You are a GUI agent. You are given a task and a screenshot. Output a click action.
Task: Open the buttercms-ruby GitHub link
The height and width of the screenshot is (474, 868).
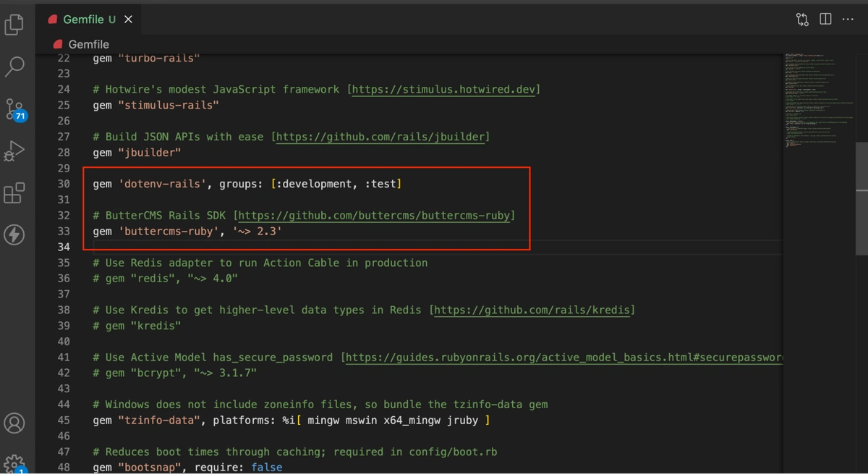[375, 216]
